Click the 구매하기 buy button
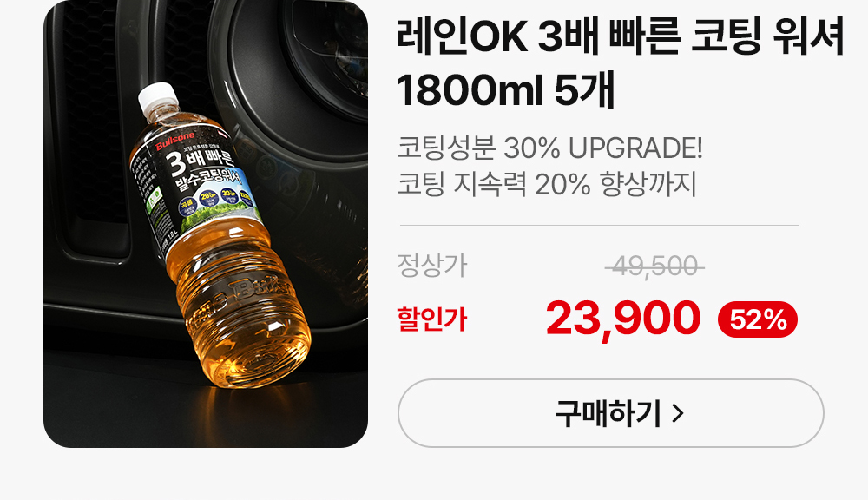The image size is (868, 500). point(610,413)
